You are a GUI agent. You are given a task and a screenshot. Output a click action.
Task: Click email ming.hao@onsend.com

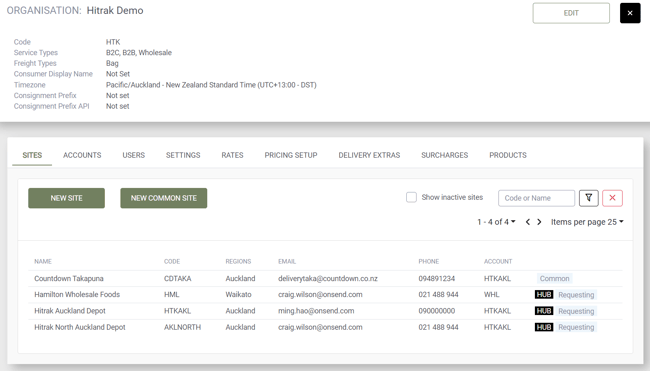(x=316, y=311)
